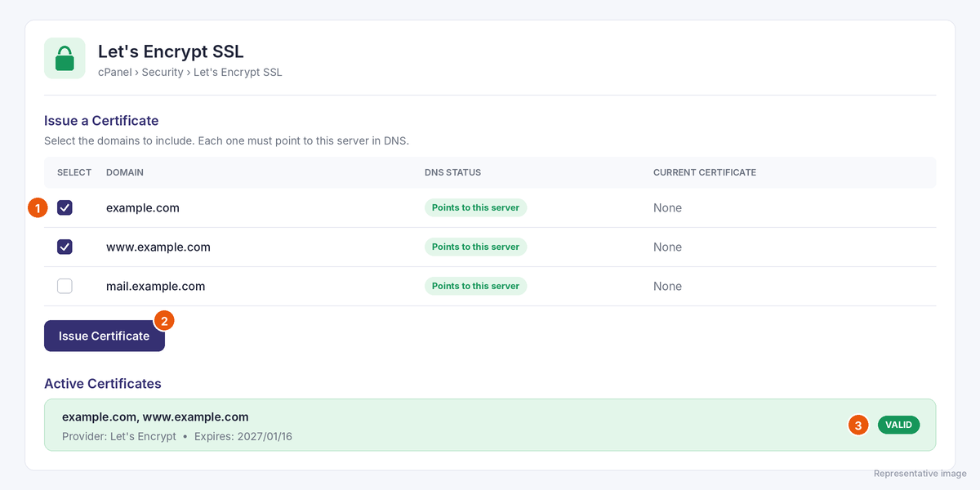The width and height of the screenshot is (980, 490).
Task: Click the Issue a Certificate heading
Action: (101, 121)
